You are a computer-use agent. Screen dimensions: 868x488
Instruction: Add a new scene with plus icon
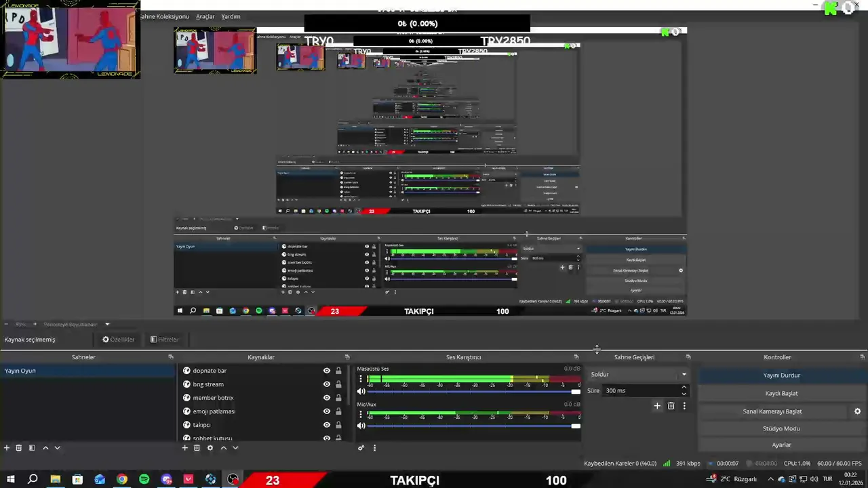[7, 448]
